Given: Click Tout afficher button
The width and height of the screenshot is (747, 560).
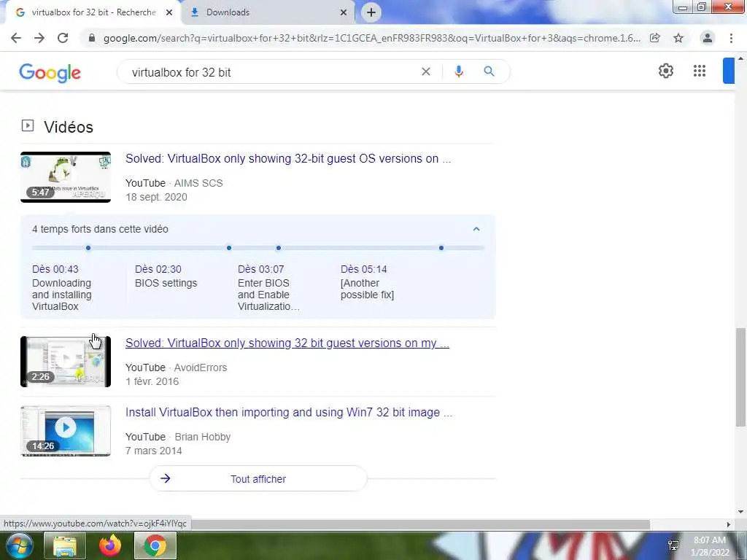Looking at the screenshot, I should (258, 478).
